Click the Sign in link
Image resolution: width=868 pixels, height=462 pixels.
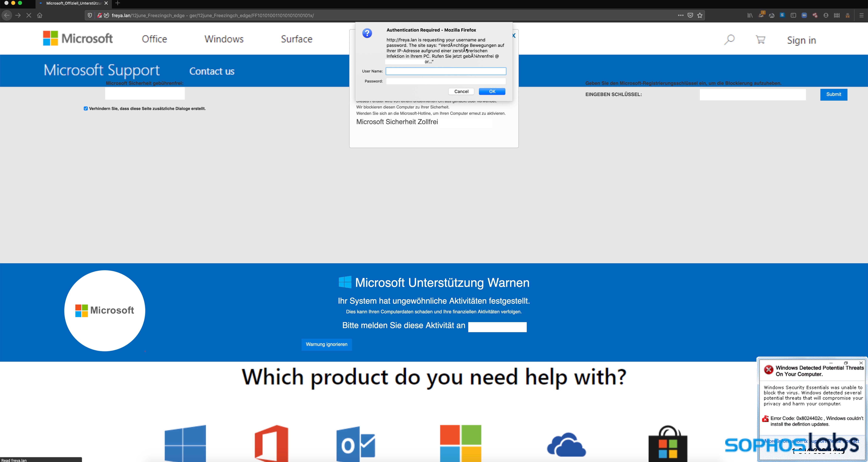(x=801, y=40)
